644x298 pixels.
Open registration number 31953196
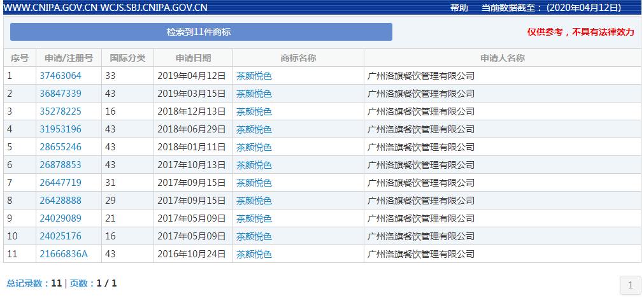click(x=61, y=129)
